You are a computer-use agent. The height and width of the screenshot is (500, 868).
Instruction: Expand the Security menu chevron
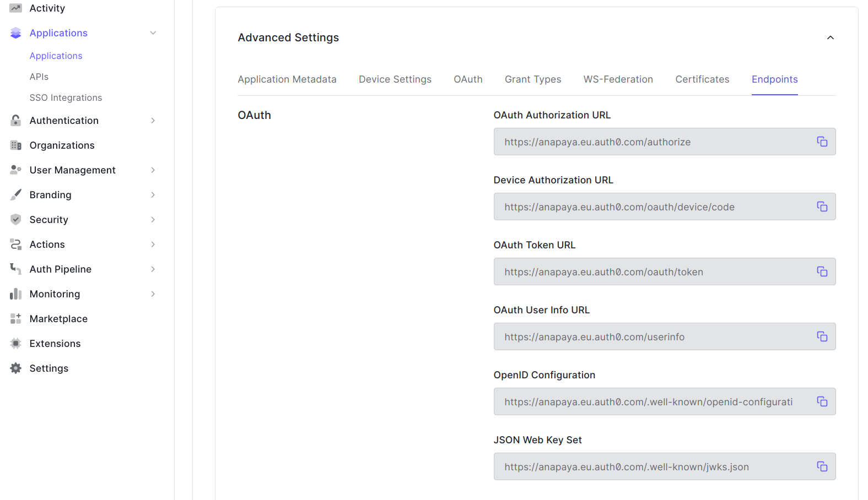[153, 220]
